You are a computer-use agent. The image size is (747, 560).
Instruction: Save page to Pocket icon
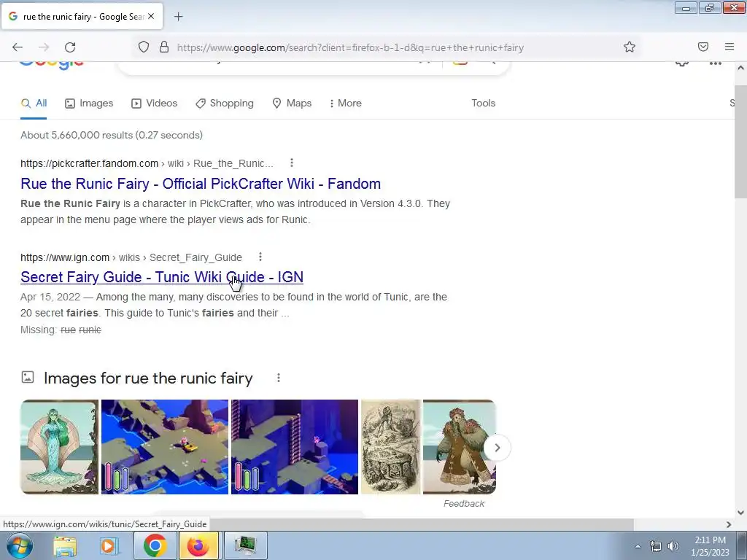pos(703,47)
